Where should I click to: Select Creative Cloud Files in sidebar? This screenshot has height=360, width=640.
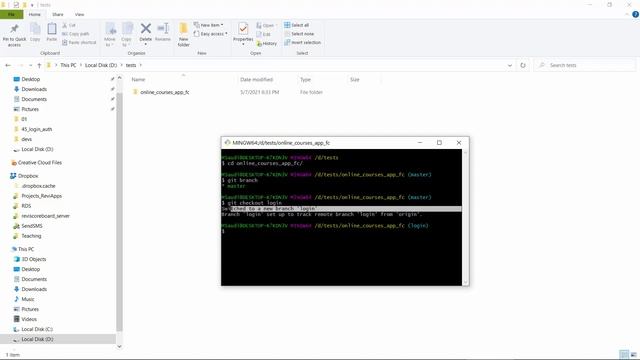click(x=40, y=162)
